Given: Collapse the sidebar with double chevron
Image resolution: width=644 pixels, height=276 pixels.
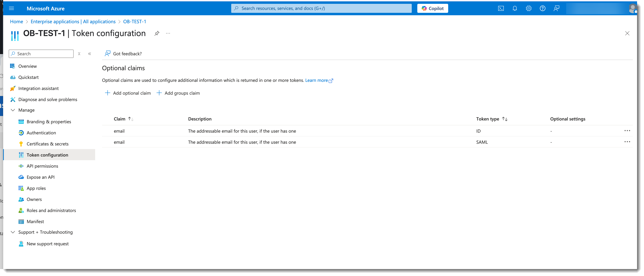Looking at the screenshot, I should pyautogui.click(x=90, y=54).
